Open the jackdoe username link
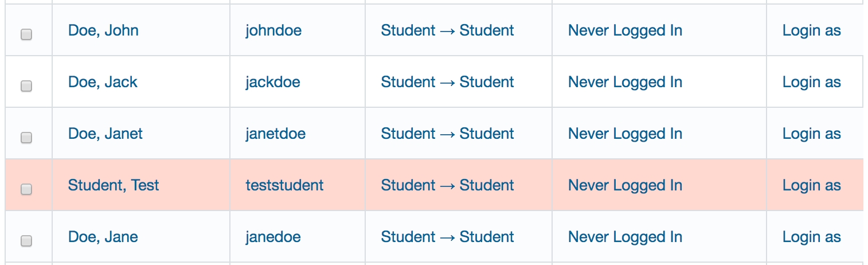The height and width of the screenshot is (265, 868). pyautogui.click(x=273, y=82)
